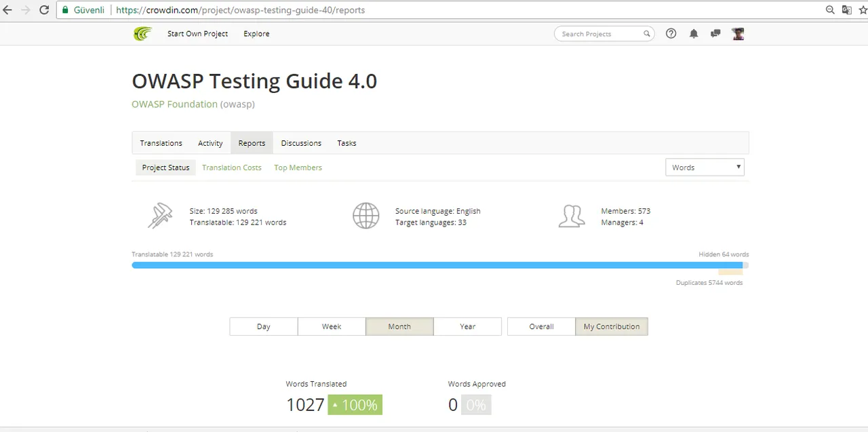Select the Month period toggle
Viewport: 868px width, 432px height.
coord(399,326)
